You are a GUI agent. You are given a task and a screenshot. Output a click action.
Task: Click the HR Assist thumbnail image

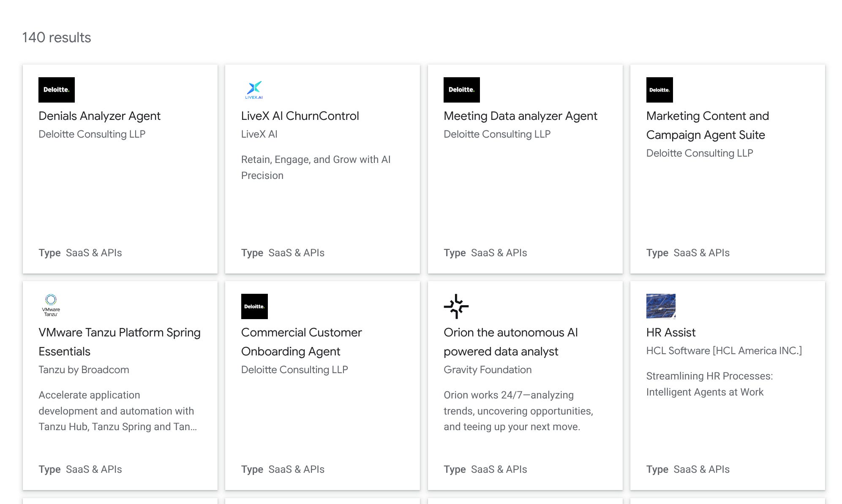661,306
